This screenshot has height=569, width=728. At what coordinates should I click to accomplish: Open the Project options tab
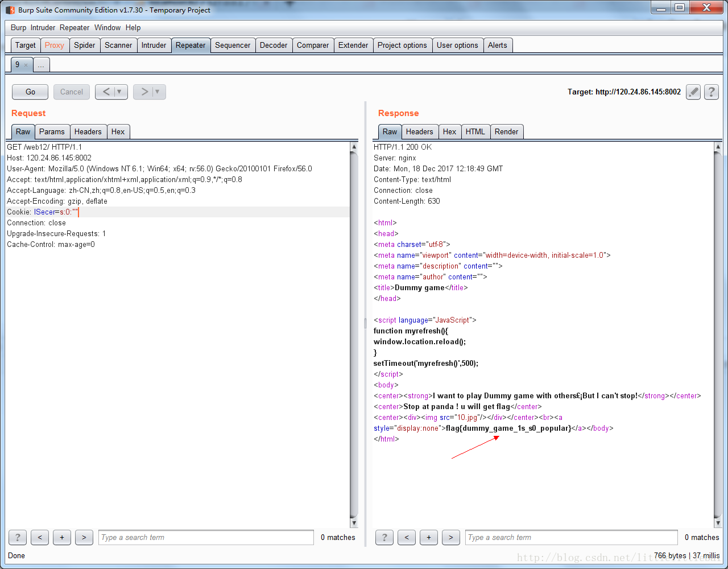point(402,45)
